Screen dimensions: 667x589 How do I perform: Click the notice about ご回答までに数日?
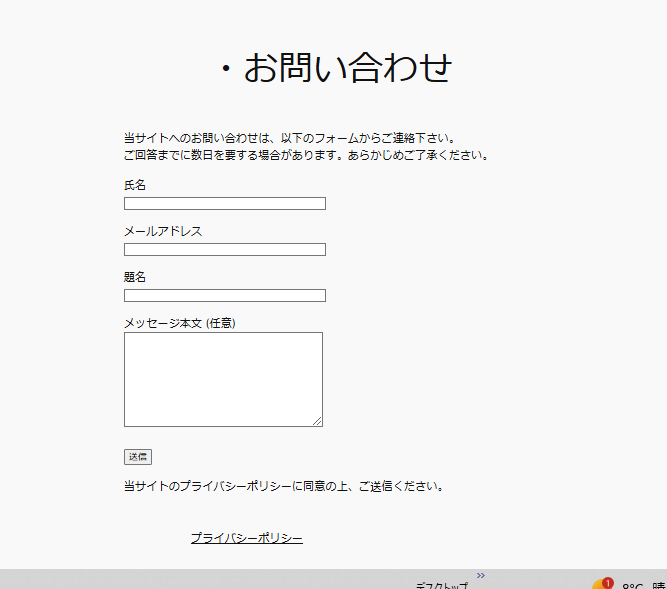click(x=305, y=155)
